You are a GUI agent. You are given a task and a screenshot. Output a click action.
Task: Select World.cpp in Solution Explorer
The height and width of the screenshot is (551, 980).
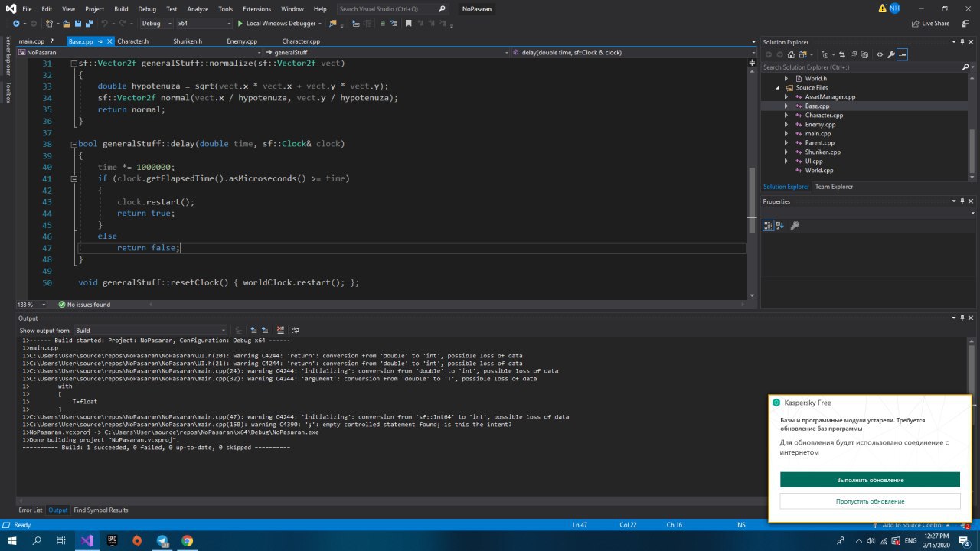tap(819, 171)
